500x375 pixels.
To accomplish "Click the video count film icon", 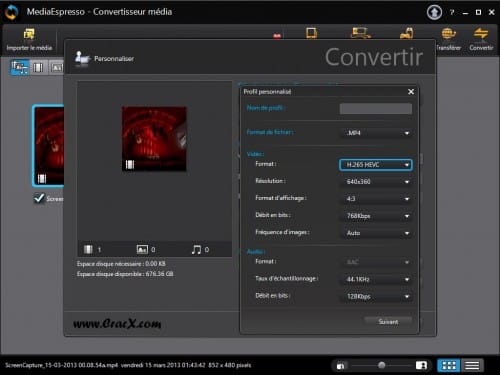I will point(88,249).
